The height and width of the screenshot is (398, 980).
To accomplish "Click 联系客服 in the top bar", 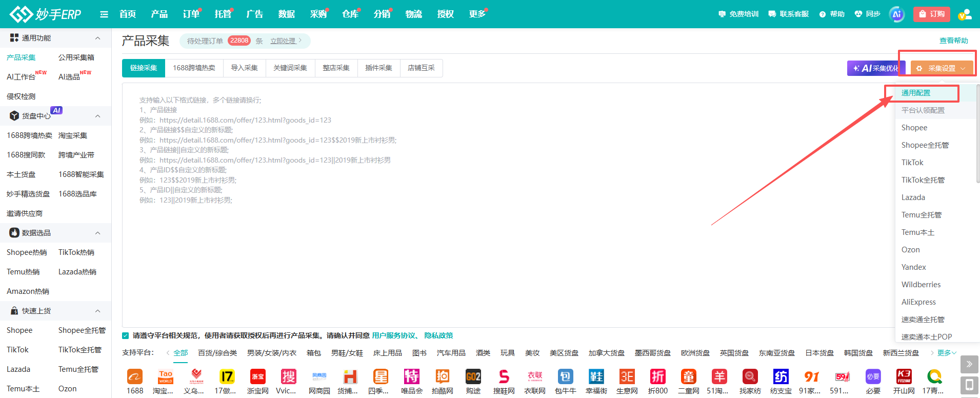I will coord(789,14).
